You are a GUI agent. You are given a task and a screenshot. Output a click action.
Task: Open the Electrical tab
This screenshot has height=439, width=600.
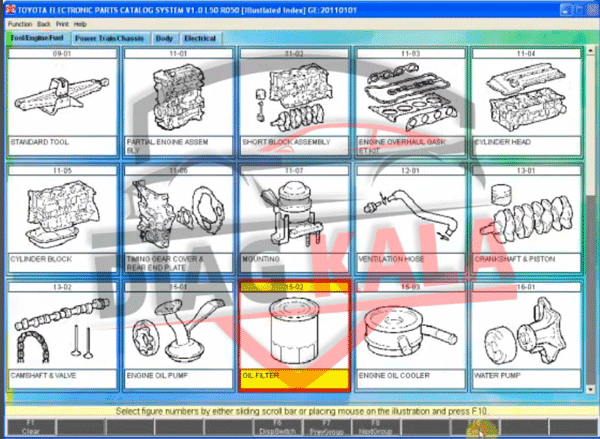[x=200, y=39]
